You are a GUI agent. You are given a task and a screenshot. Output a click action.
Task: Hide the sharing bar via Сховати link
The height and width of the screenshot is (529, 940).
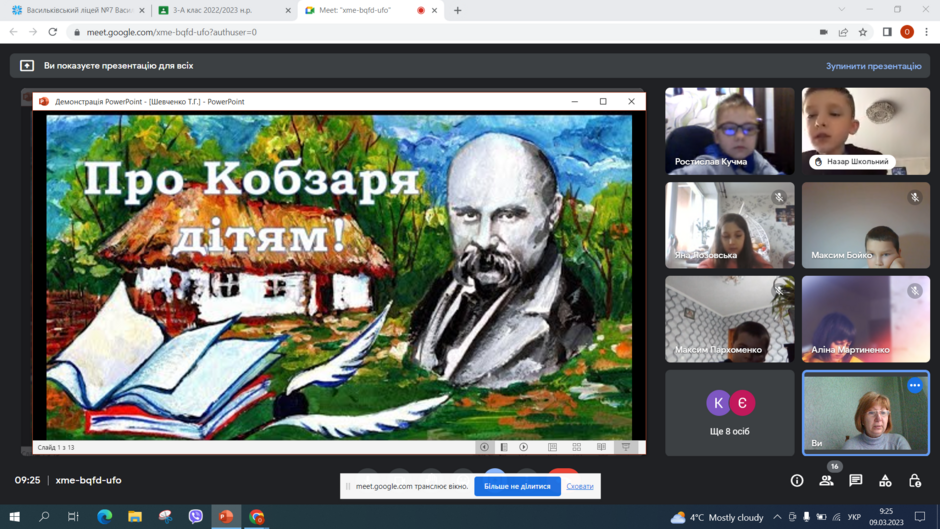[580, 486]
